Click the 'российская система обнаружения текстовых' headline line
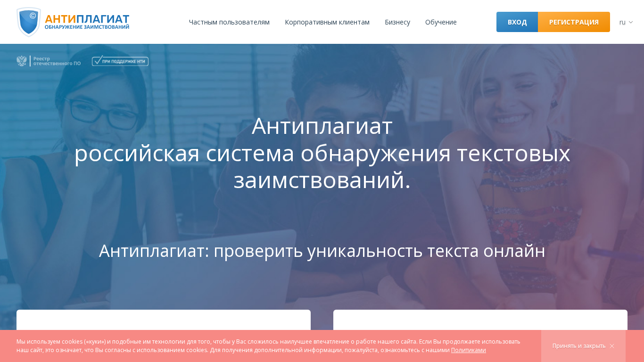Screen dimensions: 644x362 [322, 154]
